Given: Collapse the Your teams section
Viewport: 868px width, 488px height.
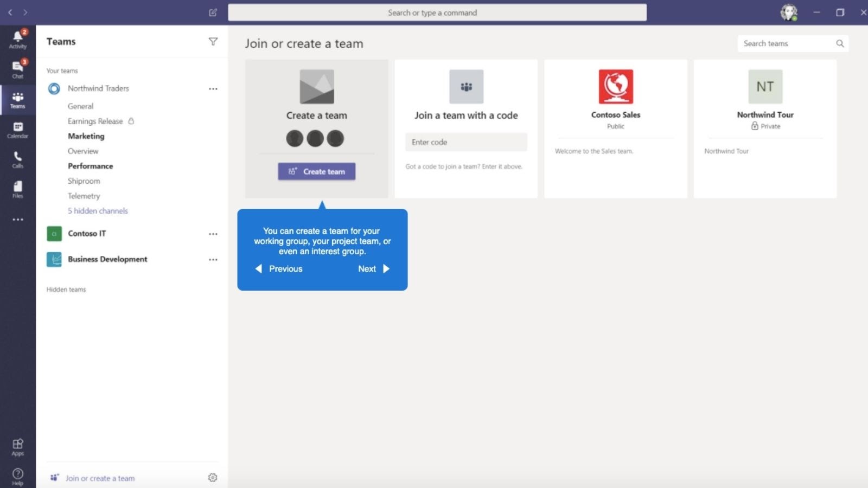Looking at the screenshot, I should (62, 71).
